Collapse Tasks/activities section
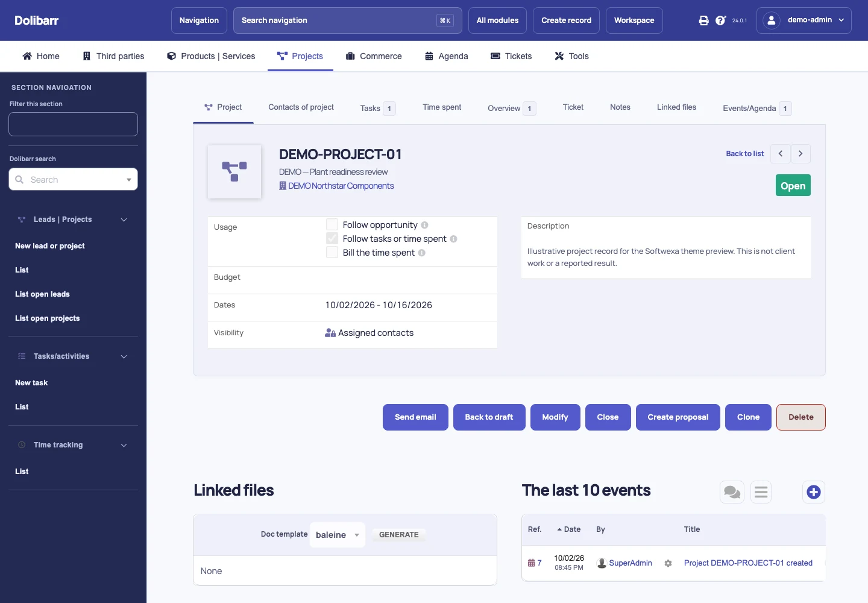Image resolution: width=868 pixels, height=603 pixels. pyautogui.click(x=124, y=356)
